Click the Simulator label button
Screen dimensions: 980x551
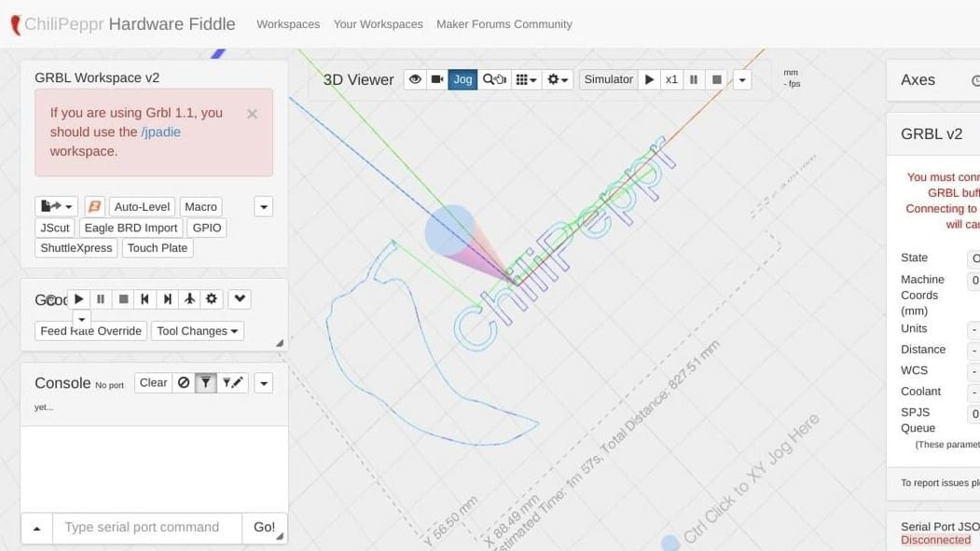(x=609, y=79)
